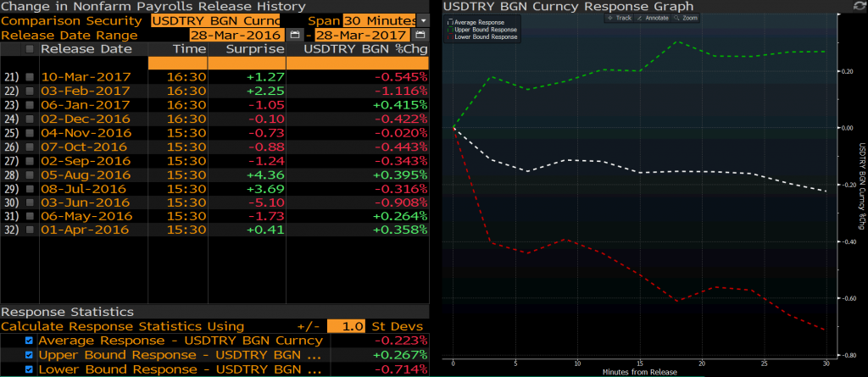Click the +0.415% change value
Screen dimensions: 868x377
(x=400, y=105)
